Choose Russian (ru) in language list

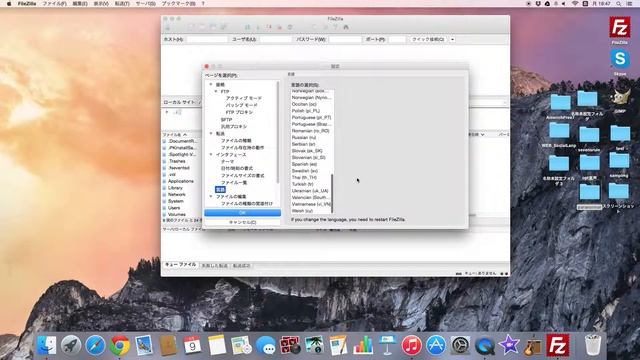coord(304,138)
